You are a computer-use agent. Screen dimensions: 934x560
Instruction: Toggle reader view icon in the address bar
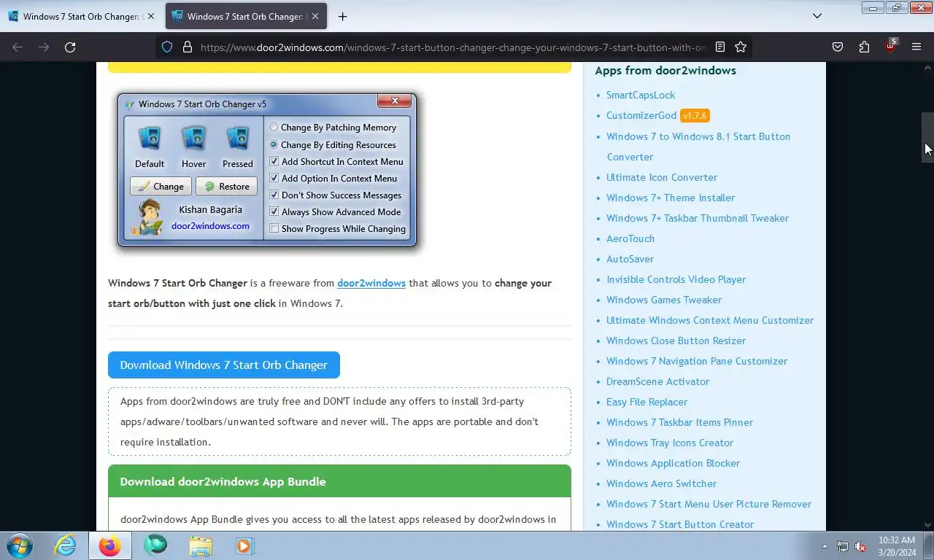click(720, 47)
